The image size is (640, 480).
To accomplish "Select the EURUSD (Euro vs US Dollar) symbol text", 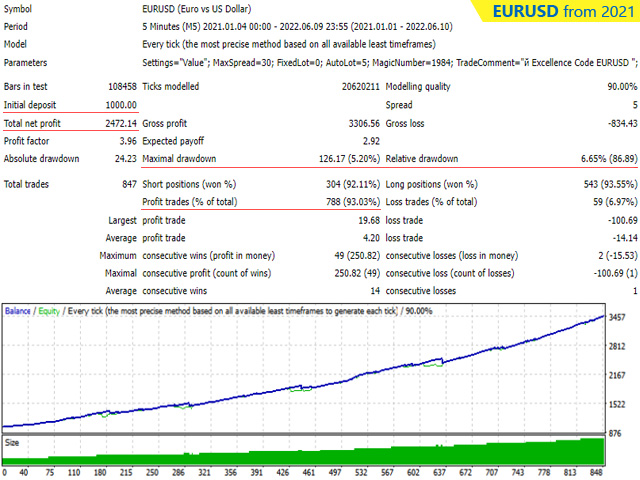I will 197,9.
